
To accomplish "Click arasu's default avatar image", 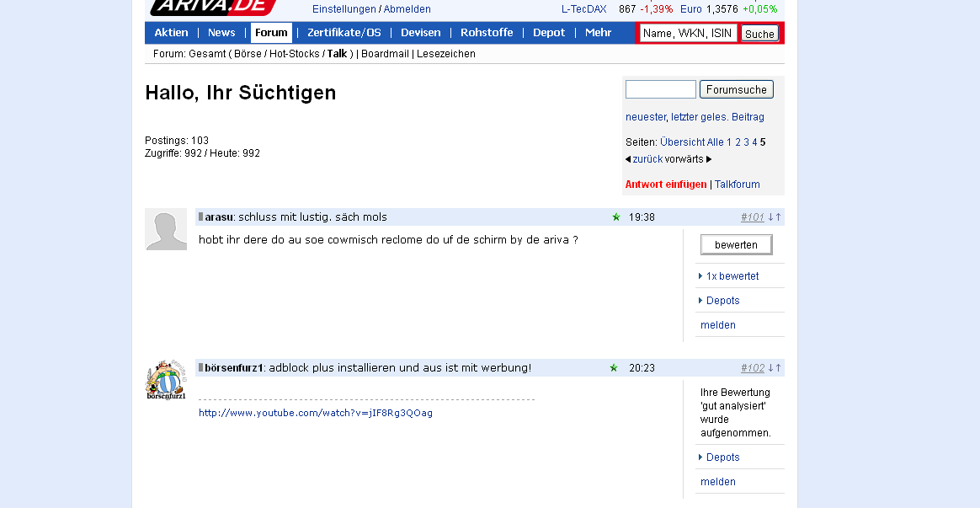I will pos(166,229).
